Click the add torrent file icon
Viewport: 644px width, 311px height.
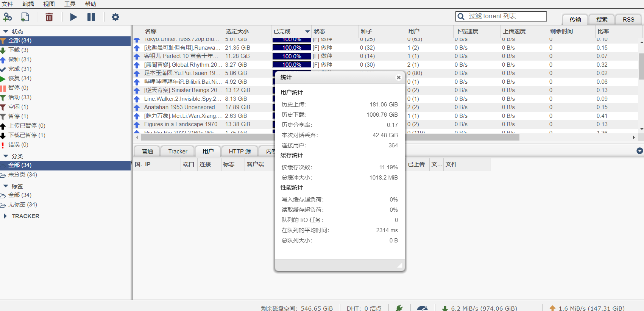tap(25, 17)
